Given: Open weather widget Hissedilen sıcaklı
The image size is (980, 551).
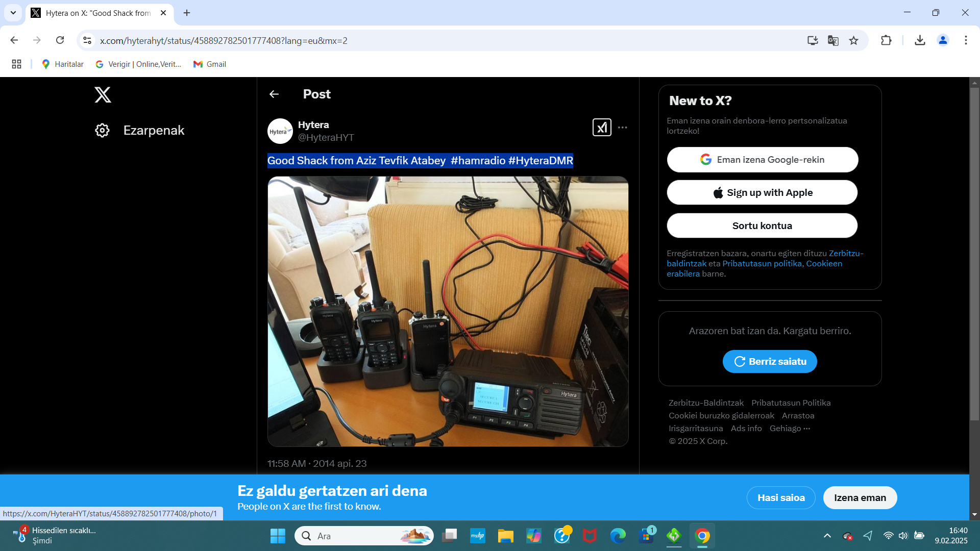Looking at the screenshot, I should tap(55, 536).
